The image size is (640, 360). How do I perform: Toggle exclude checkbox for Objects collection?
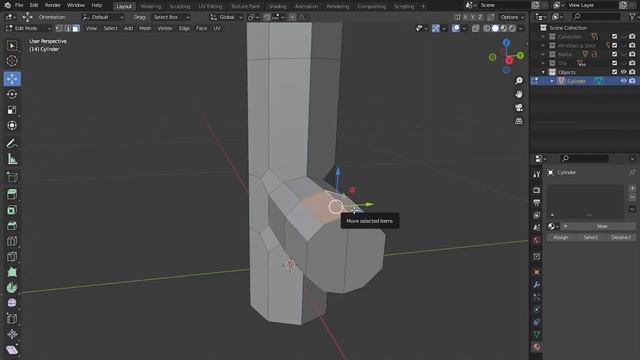coord(614,72)
